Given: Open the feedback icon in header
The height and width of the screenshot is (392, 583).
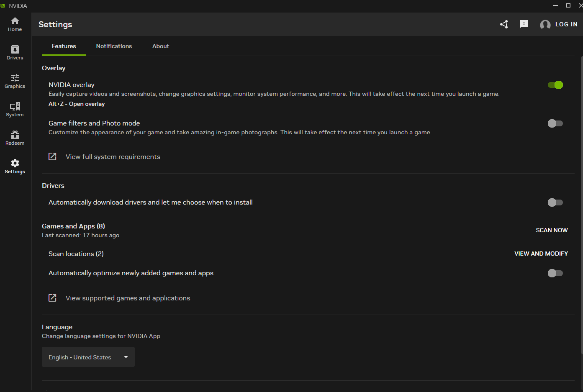Looking at the screenshot, I should [x=524, y=24].
